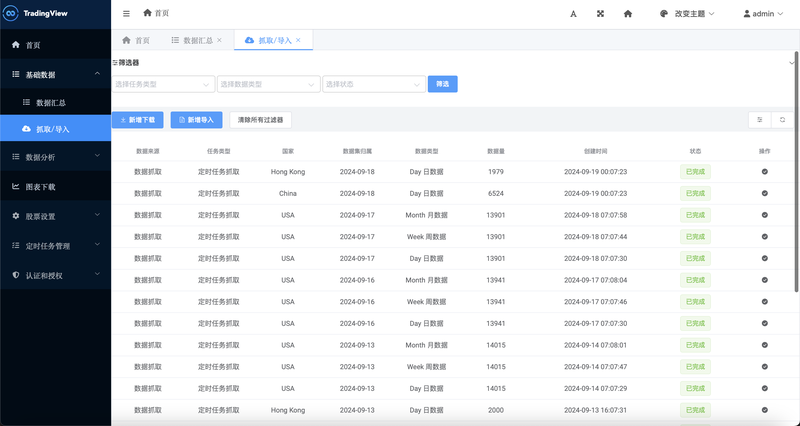Image resolution: width=800 pixels, height=426 pixels.
Task: Expand the 股票设置 sidebar menu
Action: pos(56,216)
